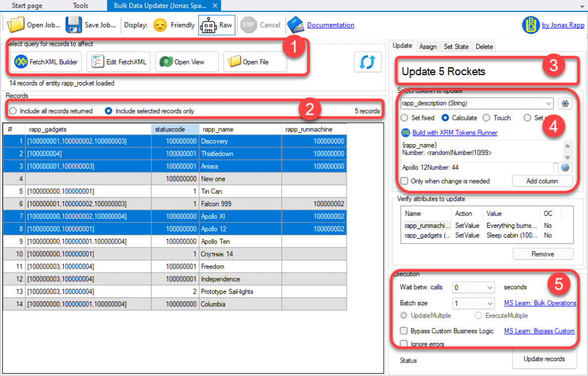Click the Cancel stop sign icon
The width and height of the screenshot is (588, 376).
[x=248, y=25]
